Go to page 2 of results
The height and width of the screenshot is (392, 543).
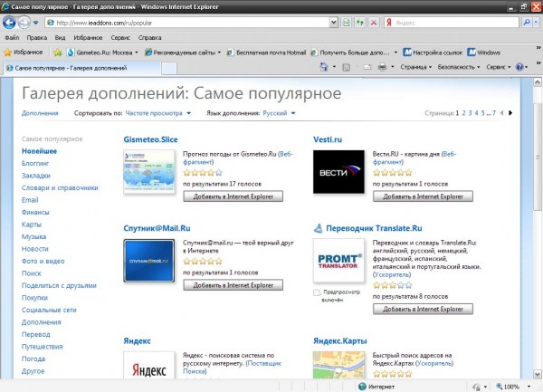(x=463, y=113)
